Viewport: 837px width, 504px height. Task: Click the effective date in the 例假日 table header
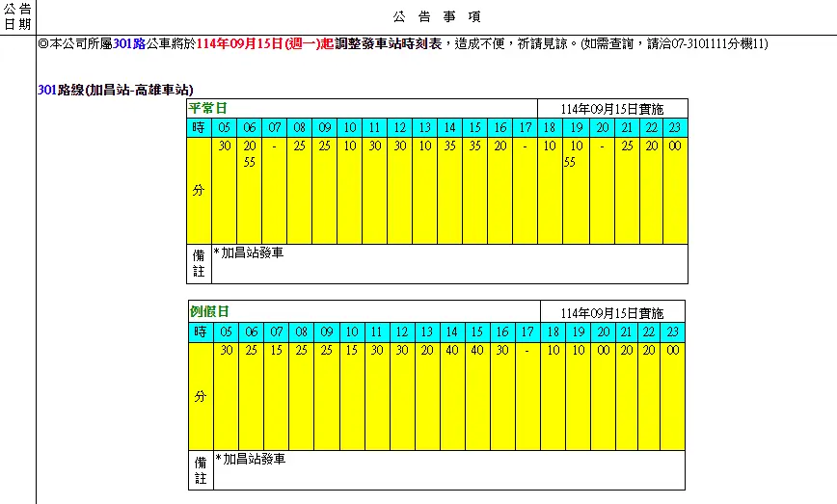click(613, 313)
